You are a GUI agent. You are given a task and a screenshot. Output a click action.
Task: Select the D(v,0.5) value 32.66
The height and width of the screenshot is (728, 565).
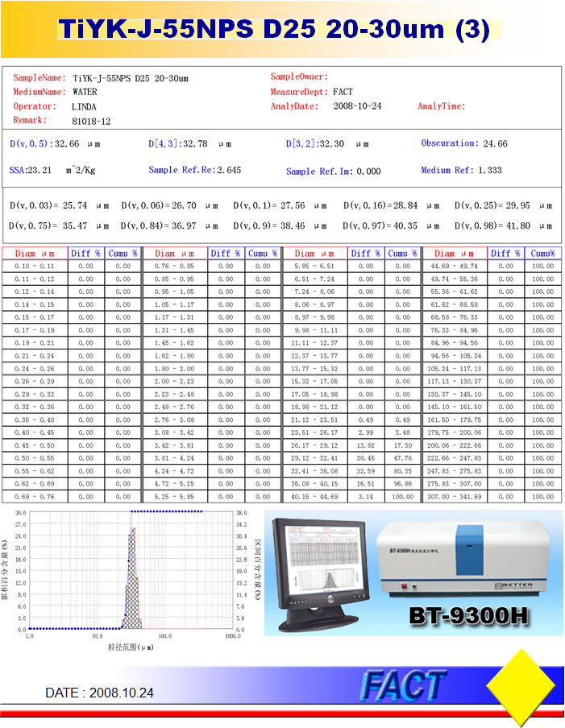67,144
